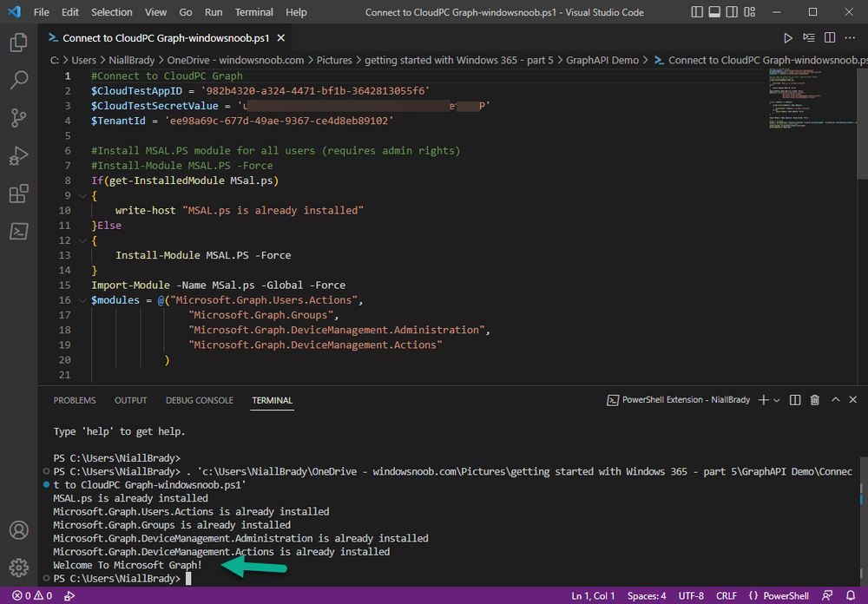Viewport: 868px width, 604px height.
Task: Open the Manage gear menu
Action: 19,568
